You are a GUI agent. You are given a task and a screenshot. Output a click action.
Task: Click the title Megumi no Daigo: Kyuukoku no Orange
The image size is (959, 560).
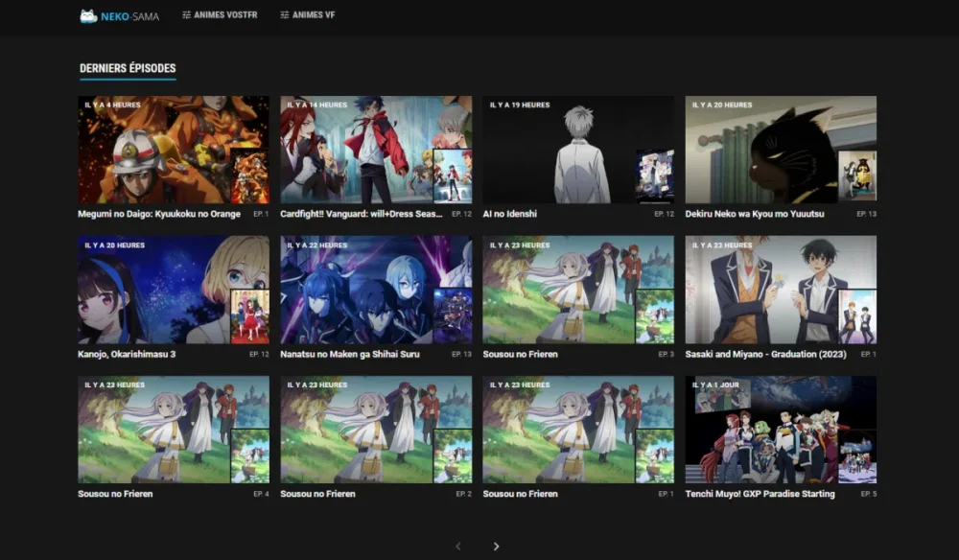159,214
